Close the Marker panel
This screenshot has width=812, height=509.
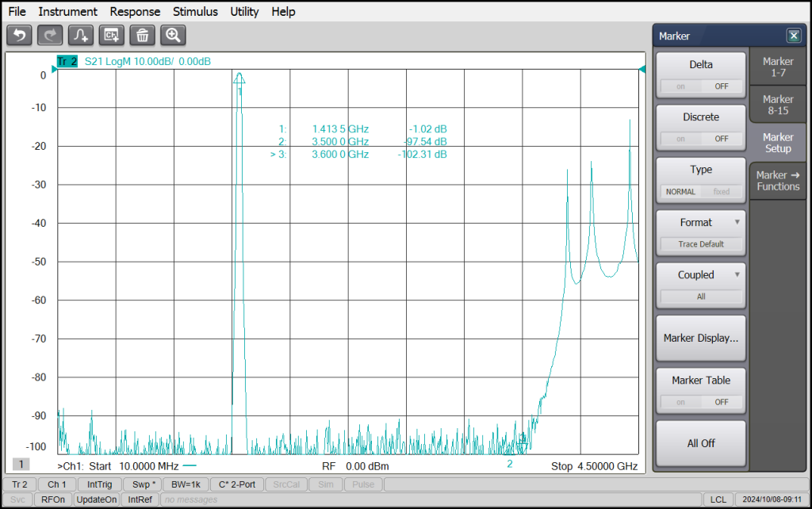[793, 36]
